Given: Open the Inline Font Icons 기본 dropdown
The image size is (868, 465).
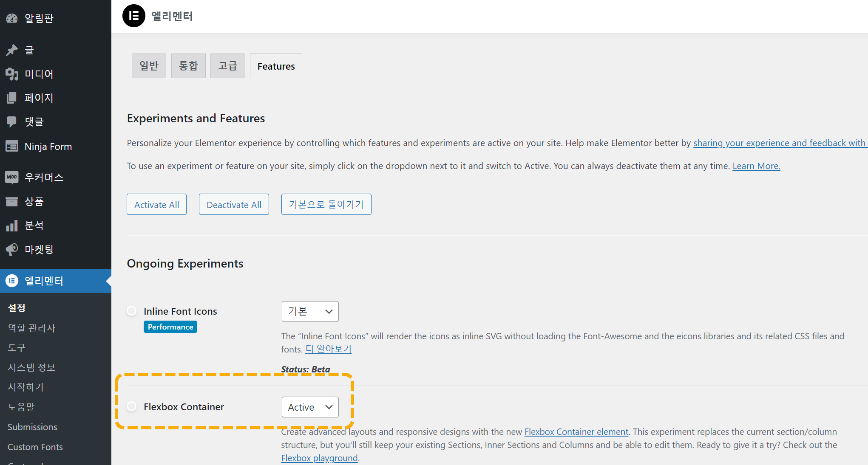Looking at the screenshot, I should point(310,311).
